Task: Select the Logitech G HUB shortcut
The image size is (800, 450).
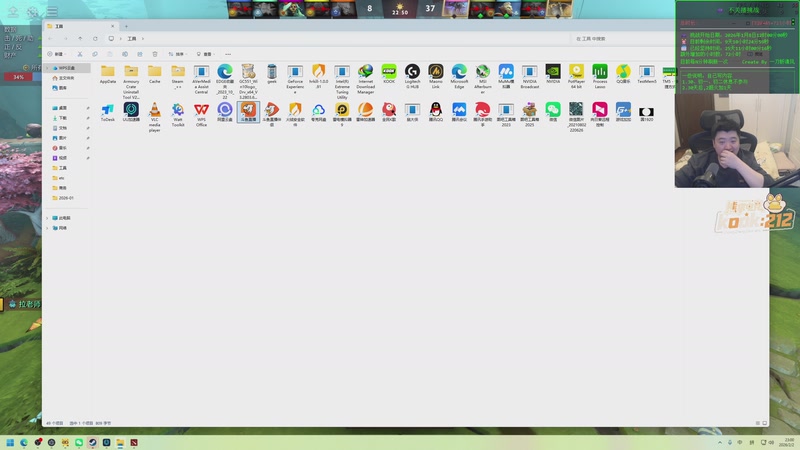Action: 412,76
